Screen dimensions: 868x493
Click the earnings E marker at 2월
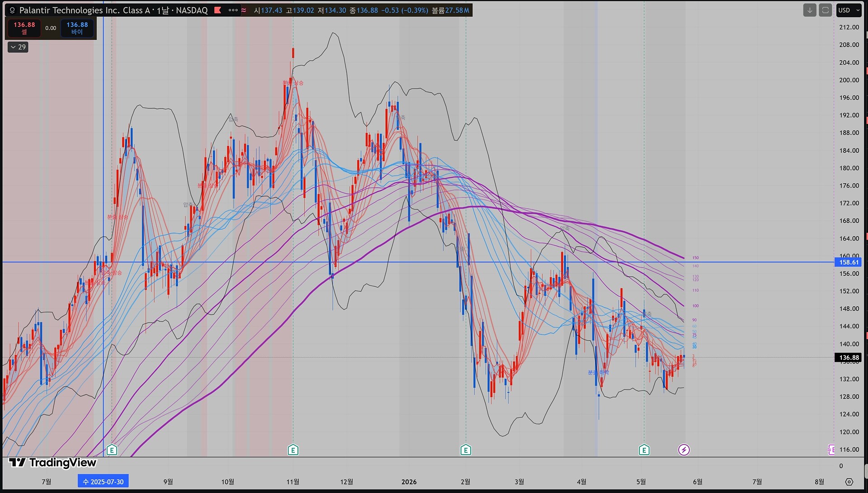[x=466, y=450]
